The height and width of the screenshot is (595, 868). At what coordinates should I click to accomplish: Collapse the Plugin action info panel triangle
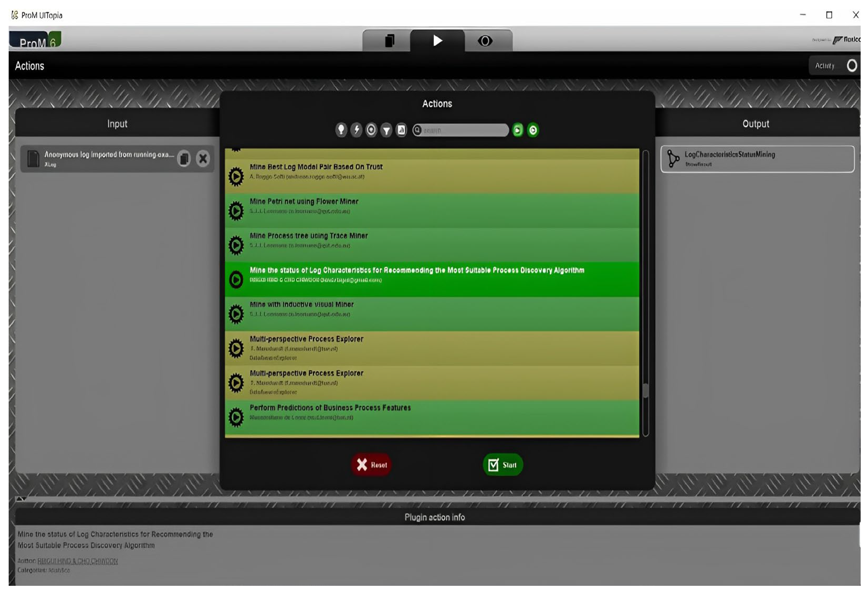click(21, 499)
